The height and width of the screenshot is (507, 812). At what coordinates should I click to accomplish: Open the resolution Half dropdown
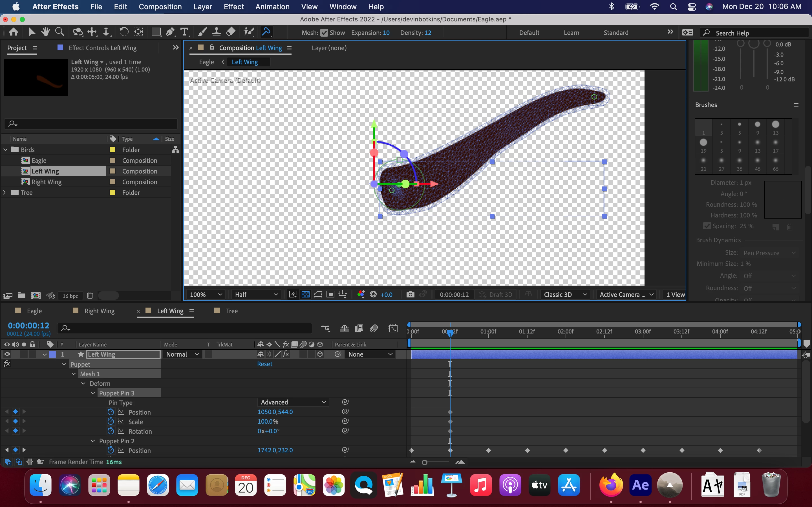tap(256, 294)
